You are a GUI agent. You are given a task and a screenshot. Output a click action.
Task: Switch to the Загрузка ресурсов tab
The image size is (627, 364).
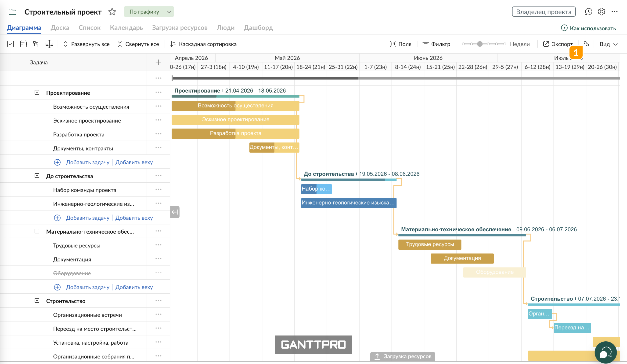pos(180,28)
